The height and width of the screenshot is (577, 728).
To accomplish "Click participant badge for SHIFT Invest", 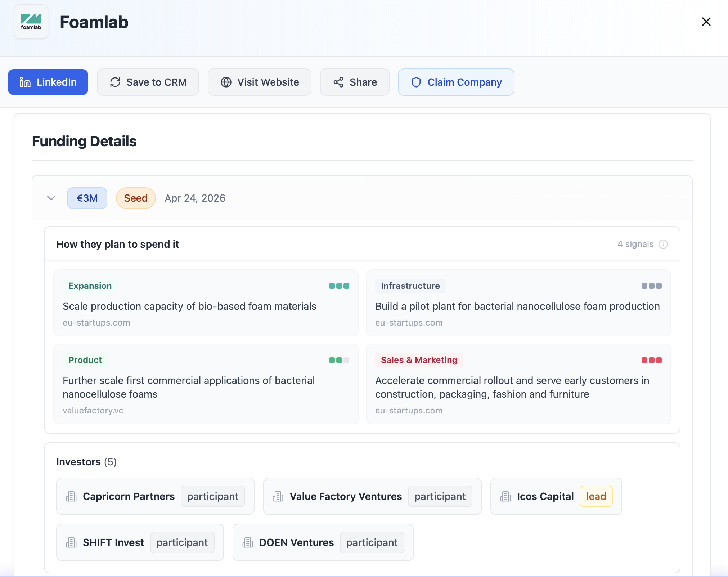I will pyautogui.click(x=182, y=542).
